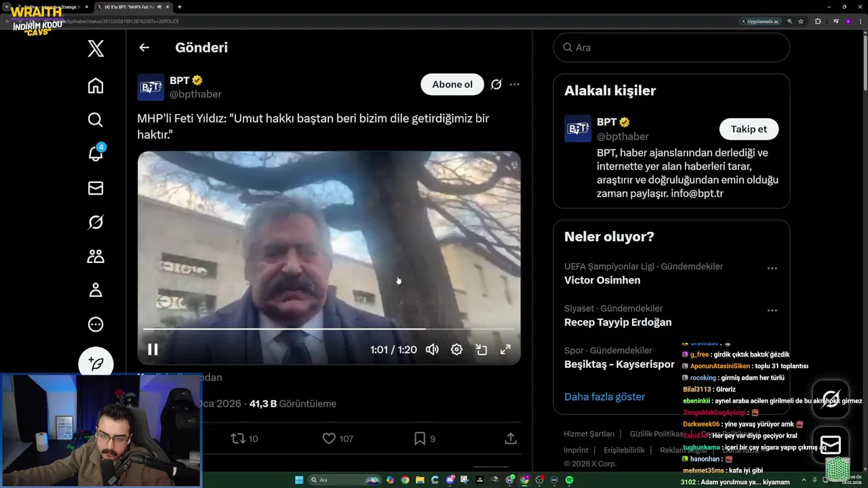The image size is (868, 488).
Task: Click 41,3 B Görüntüleme view count
Action: [x=293, y=403]
